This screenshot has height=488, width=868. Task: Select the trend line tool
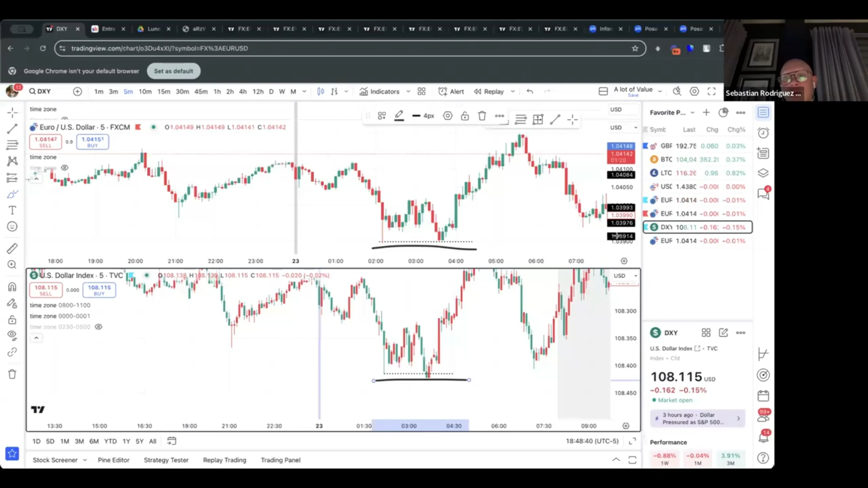pos(12,129)
